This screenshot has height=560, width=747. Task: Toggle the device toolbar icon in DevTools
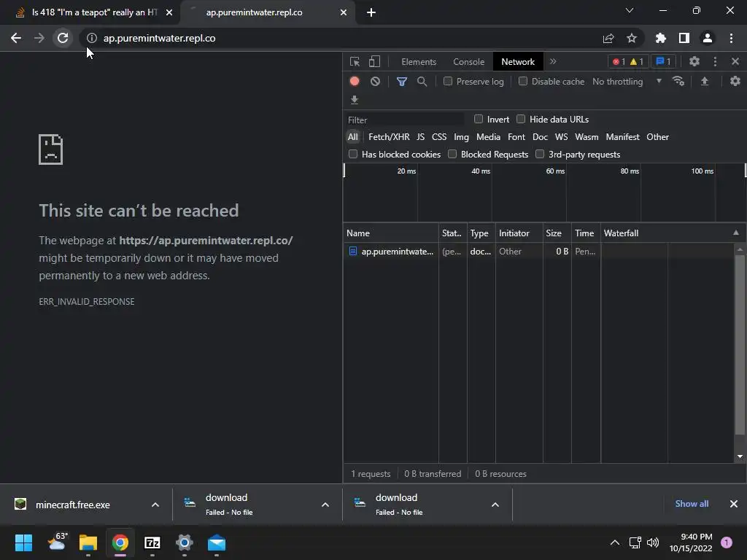[x=374, y=62]
